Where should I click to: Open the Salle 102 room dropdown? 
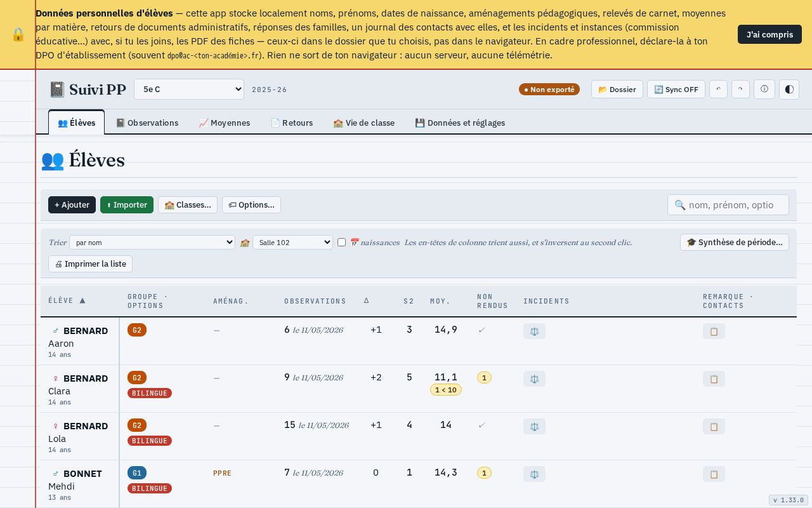292,243
